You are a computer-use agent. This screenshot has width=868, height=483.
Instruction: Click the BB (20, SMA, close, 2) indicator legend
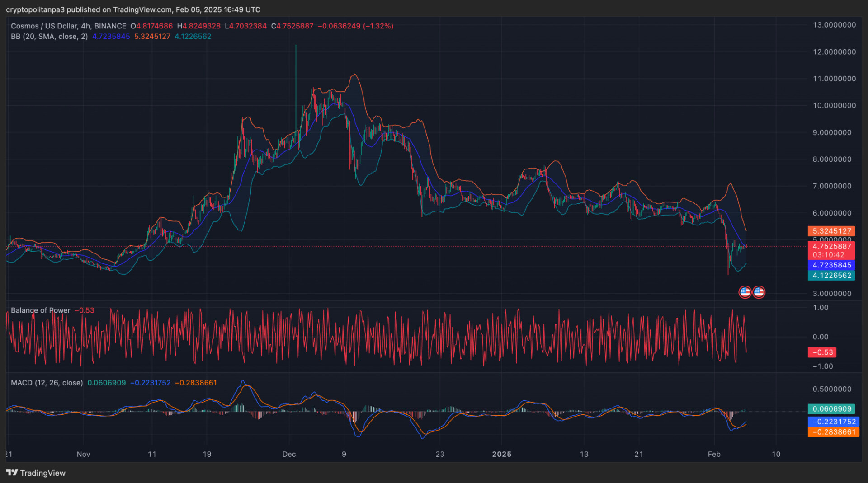click(49, 37)
